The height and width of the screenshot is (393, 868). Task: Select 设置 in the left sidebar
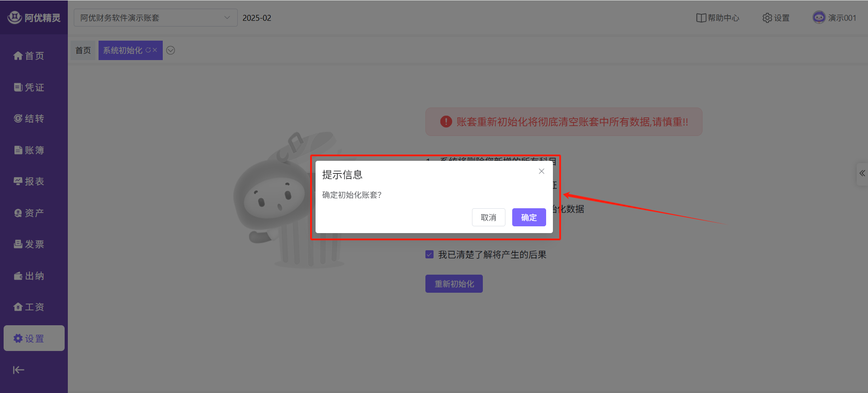coord(34,338)
